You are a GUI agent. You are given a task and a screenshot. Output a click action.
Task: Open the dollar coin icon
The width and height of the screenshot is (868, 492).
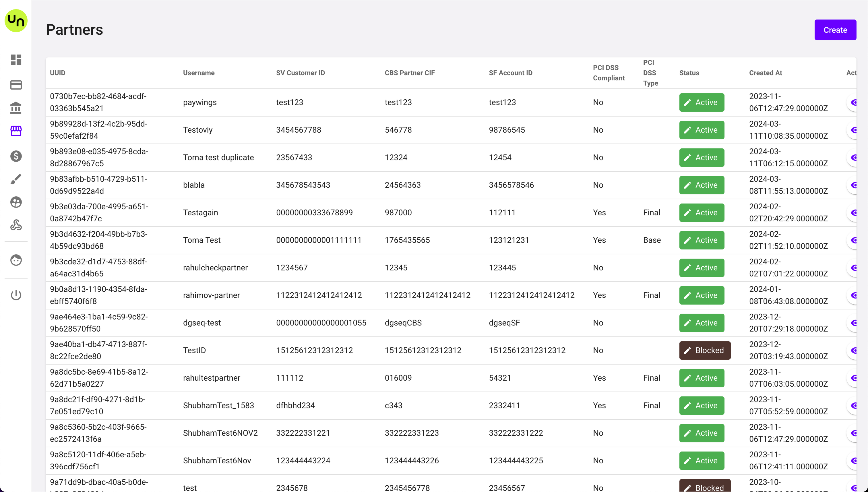click(16, 156)
